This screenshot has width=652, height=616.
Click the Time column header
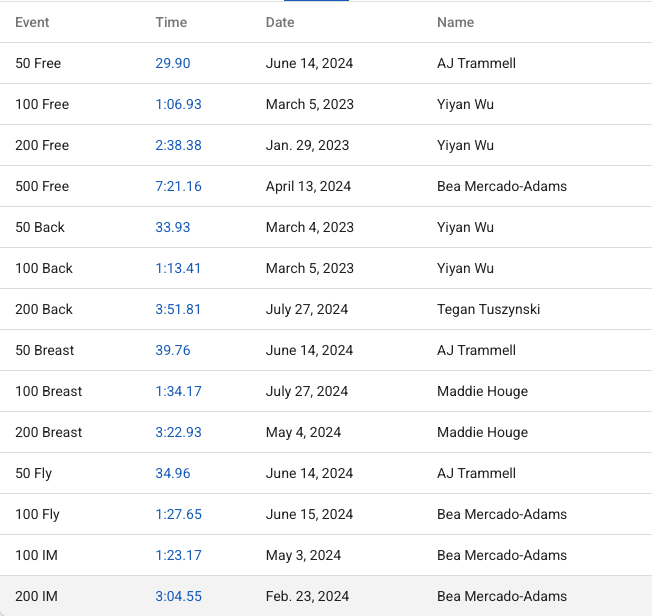[x=171, y=22]
